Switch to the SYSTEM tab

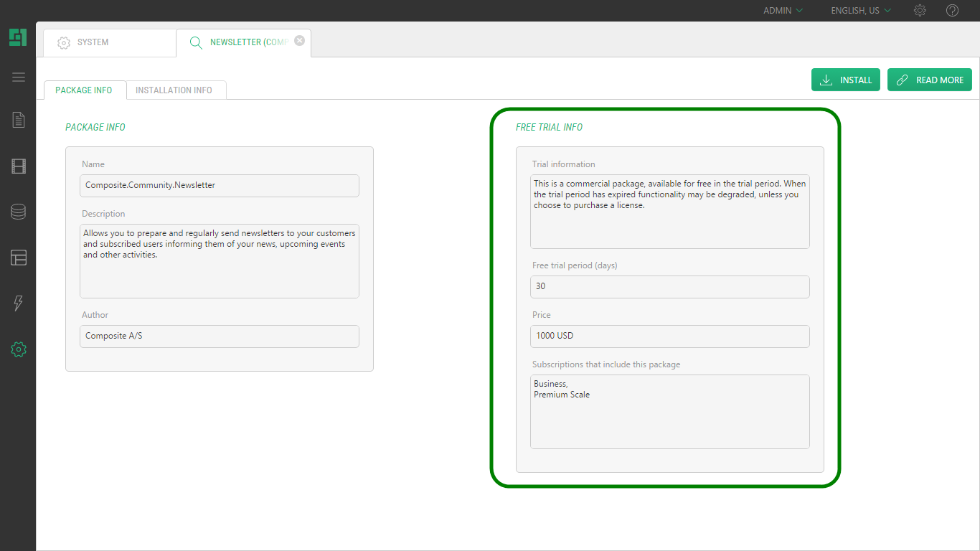click(109, 42)
